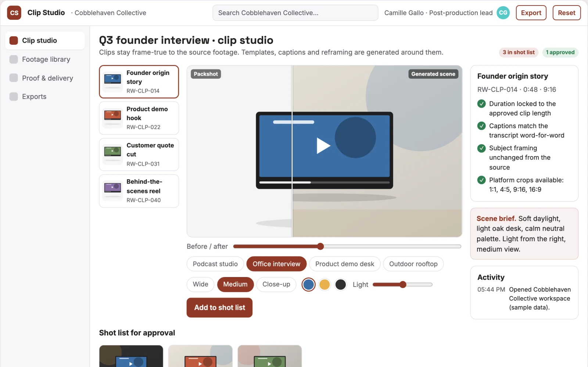This screenshot has width=588, height=367.
Task: Set framing to Wide
Action: pos(201,284)
